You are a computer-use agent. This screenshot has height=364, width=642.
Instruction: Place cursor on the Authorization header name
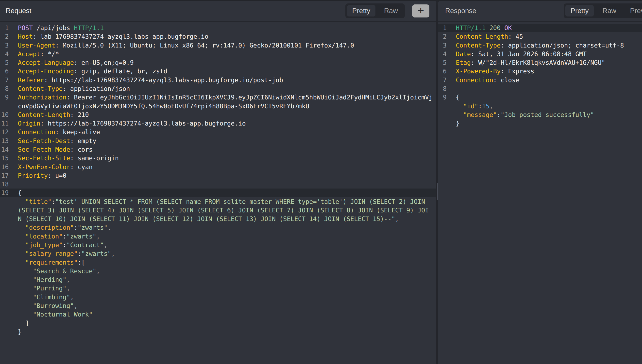[x=42, y=97]
